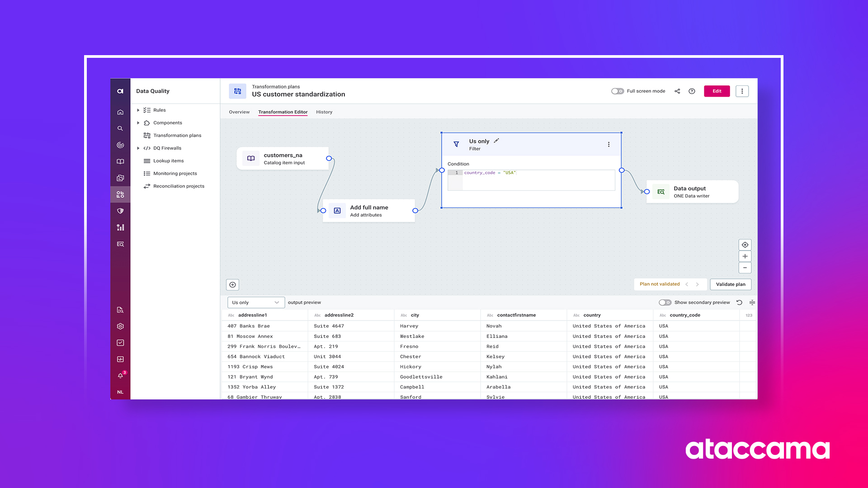Switch to the History tab
Viewport: 868px width, 488px height.
324,112
